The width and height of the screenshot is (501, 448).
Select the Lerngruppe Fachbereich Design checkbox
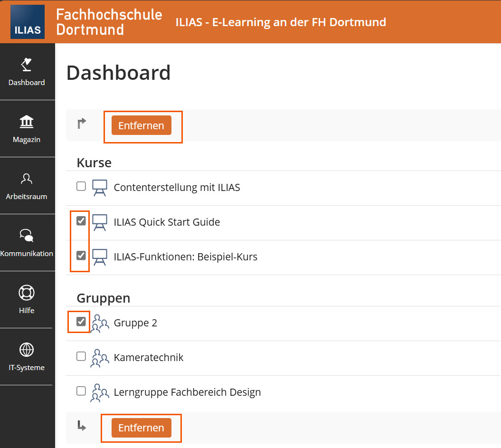[x=81, y=391]
